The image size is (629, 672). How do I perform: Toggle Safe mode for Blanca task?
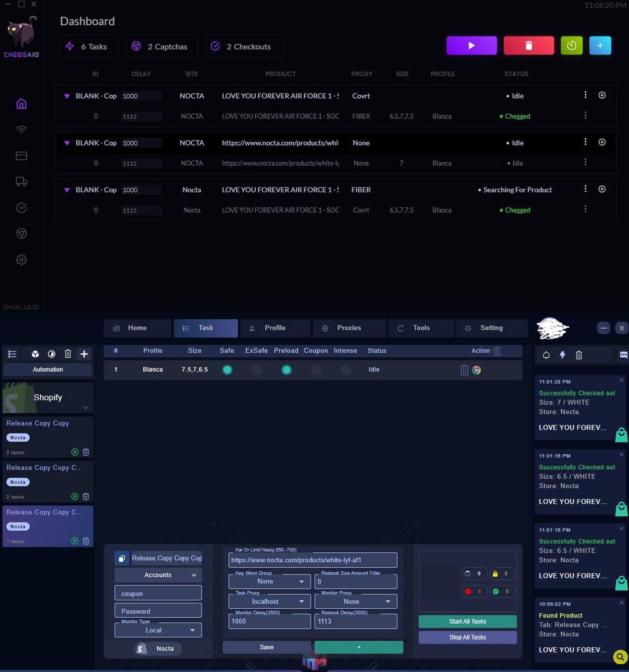[227, 370]
